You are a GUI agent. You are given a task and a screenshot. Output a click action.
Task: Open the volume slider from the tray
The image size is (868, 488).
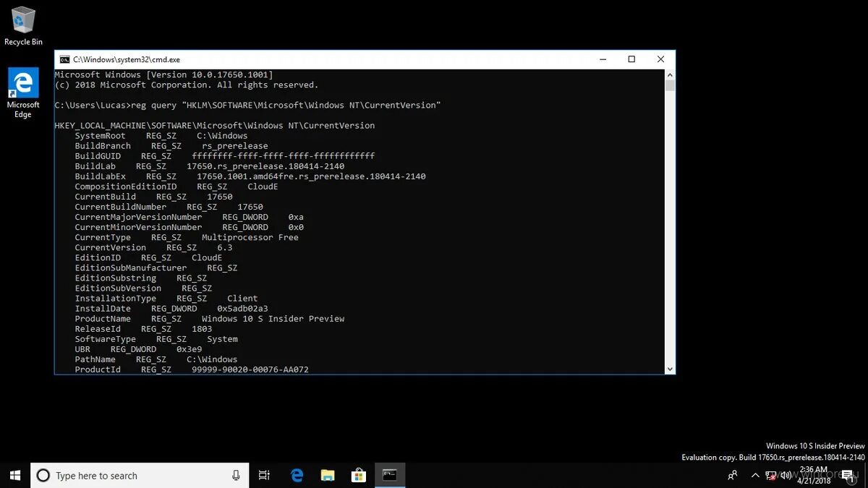point(786,475)
